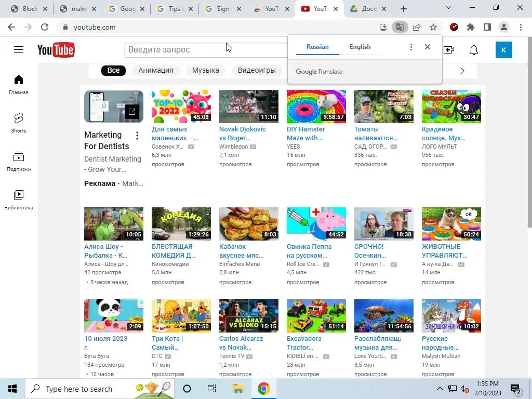This screenshot has width=532, height=399.
Task: Open the Свинка Пеппа 44:52 thumbnail
Action: pos(316,223)
